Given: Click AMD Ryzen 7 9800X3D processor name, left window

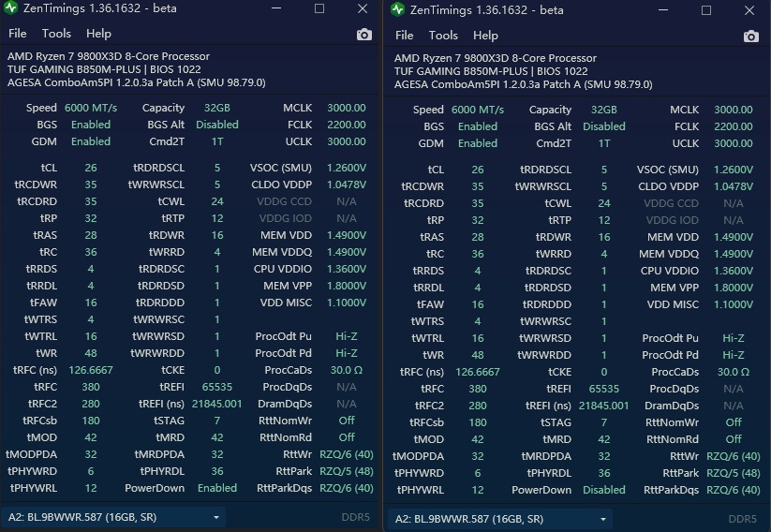Looking at the screenshot, I should (109, 56).
